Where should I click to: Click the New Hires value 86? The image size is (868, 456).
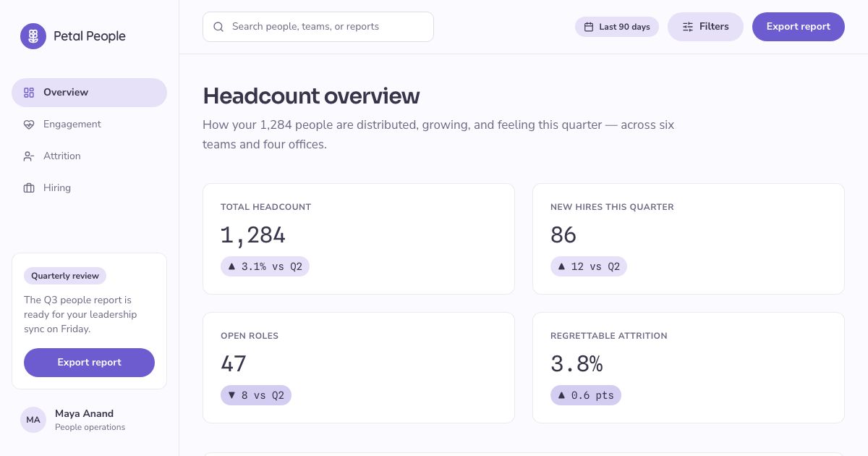tap(563, 235)
